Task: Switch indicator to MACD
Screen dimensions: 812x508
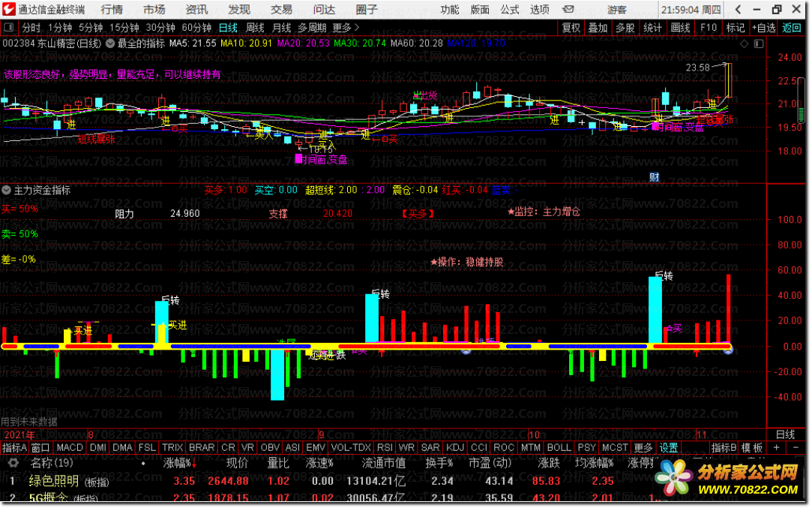Action: [x=70, y=449]
